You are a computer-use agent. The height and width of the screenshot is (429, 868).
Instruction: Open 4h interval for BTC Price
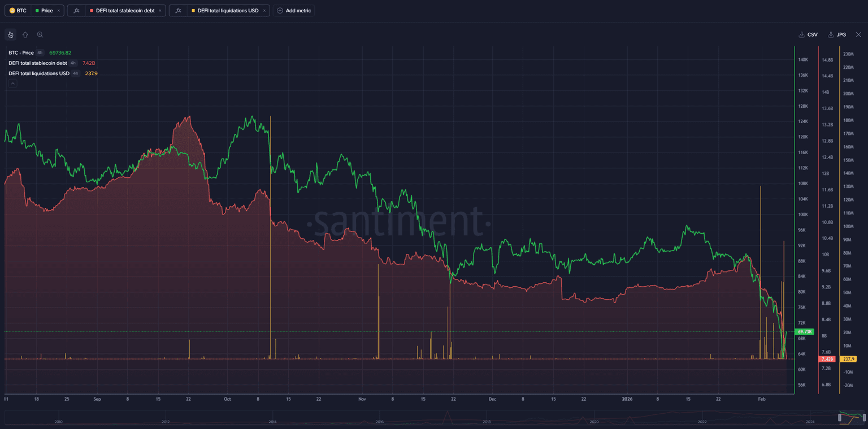(40, 52)
